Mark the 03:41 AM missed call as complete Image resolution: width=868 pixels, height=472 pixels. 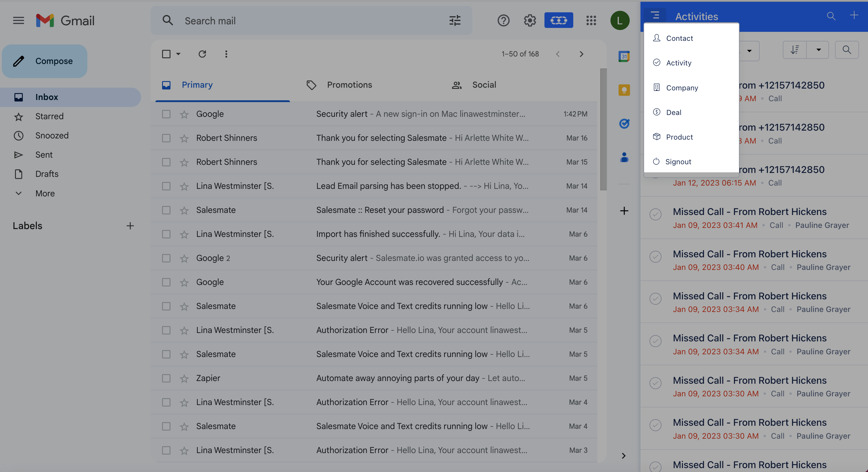pyautogui.click(x=655, y=214)
